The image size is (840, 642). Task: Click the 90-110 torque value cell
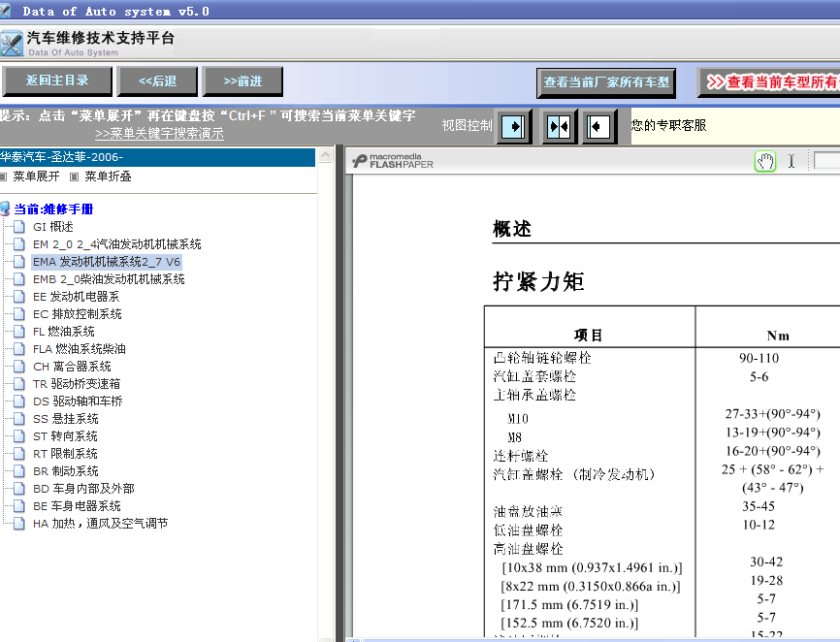[x=759, y=358]
